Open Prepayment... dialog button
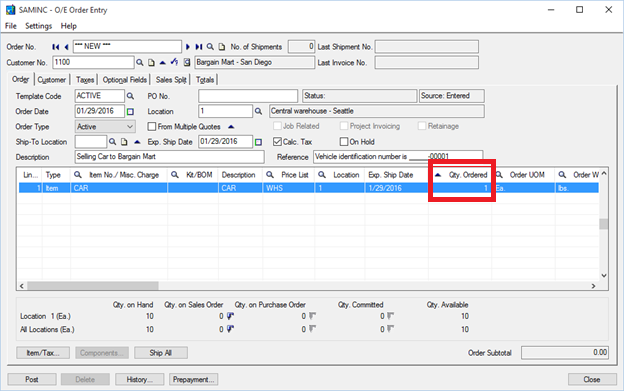The image size is (624, 391). [193, 379]
